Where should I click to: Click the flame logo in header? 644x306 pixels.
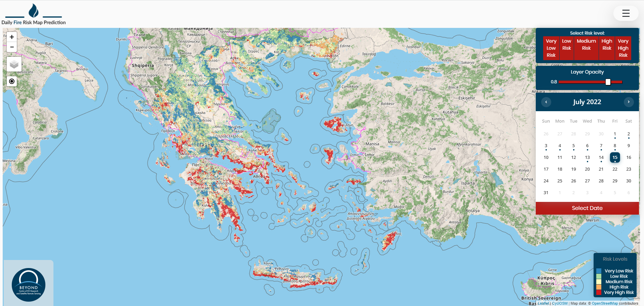(x=33, y=11)
